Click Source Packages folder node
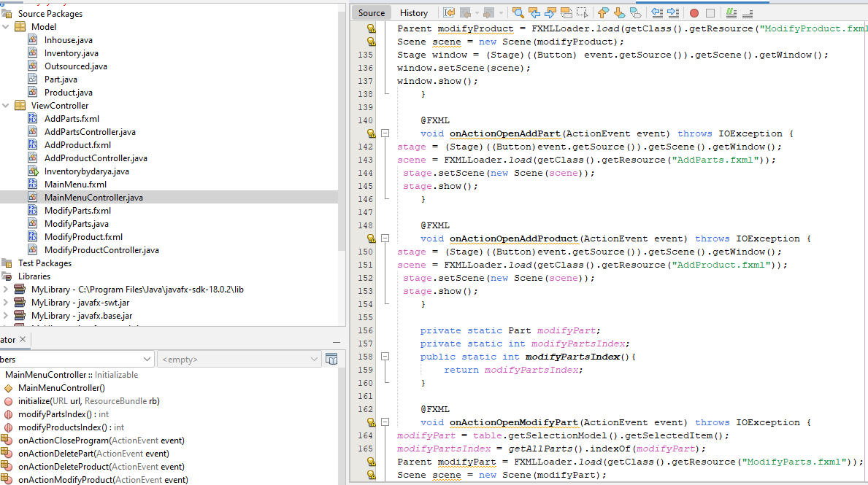 50,14
